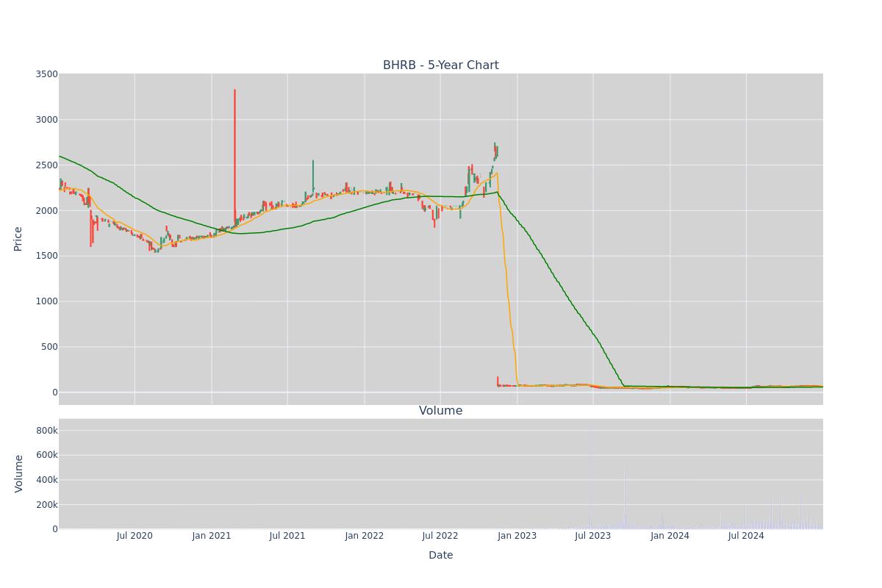This screenshot has height=588, width=882.
Task: Click the Jan 2024 date tick
Action: [670, 536]
